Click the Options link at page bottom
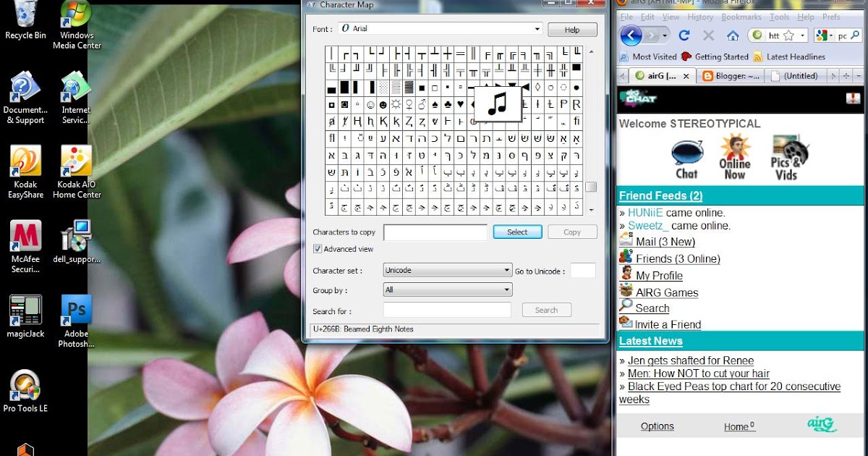The height and width of the screenshot is (456, 868). [657, 426]
